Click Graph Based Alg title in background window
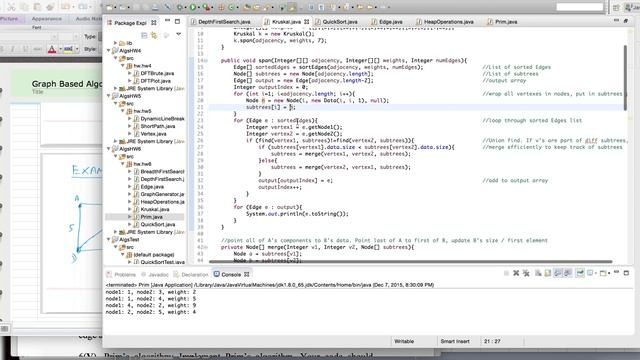The height and width of the screenshot is (360, 640). pos(67,84)
